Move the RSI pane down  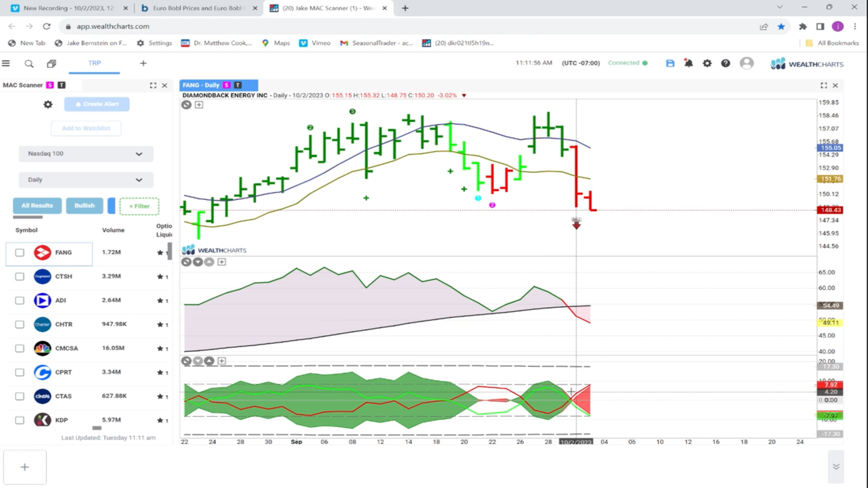click(198, 262)
